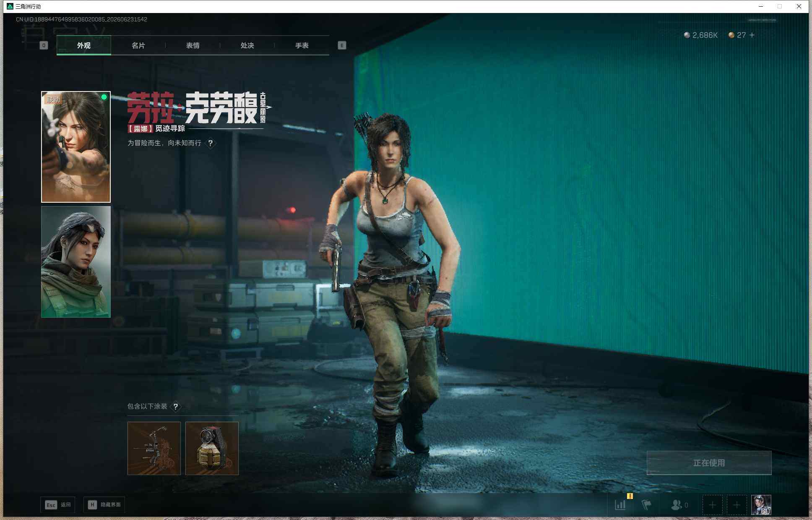812x520 pixels.
Task: Select the Lara Croft 联动 skin card
Action: [76, 147]
